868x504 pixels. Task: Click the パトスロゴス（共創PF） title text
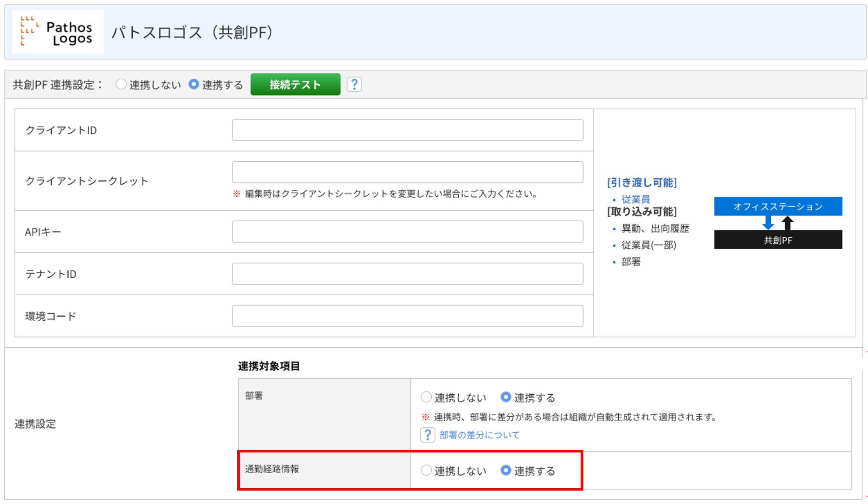click(192, 32)
